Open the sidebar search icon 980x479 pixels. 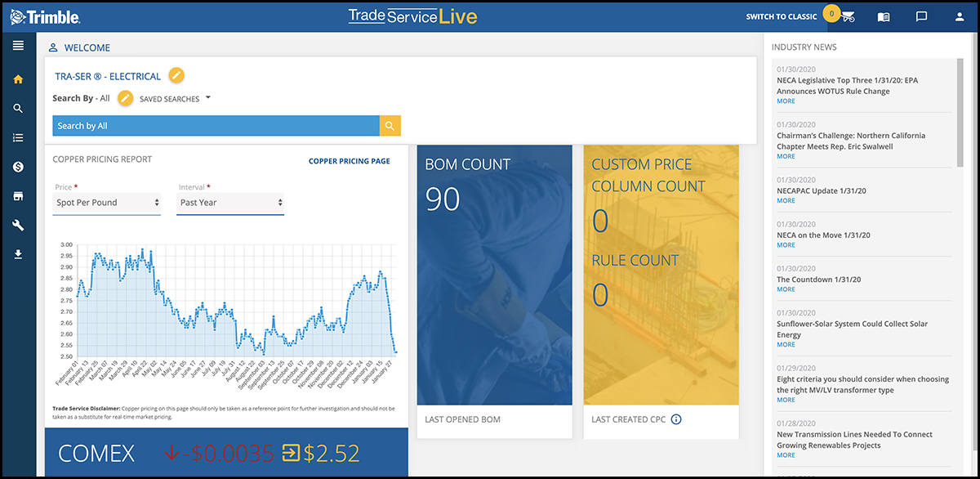click(x=18, y=109)
